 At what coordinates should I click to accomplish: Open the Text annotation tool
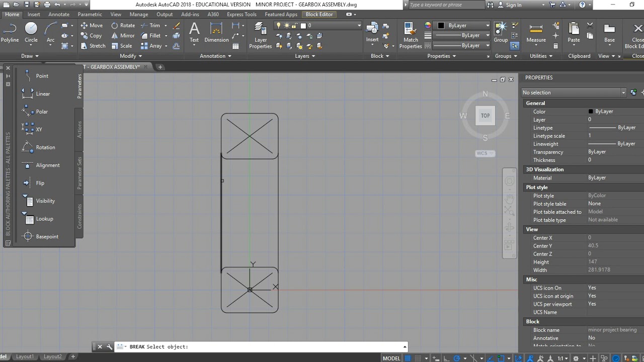pyautogui.click(x=194, y=33)
